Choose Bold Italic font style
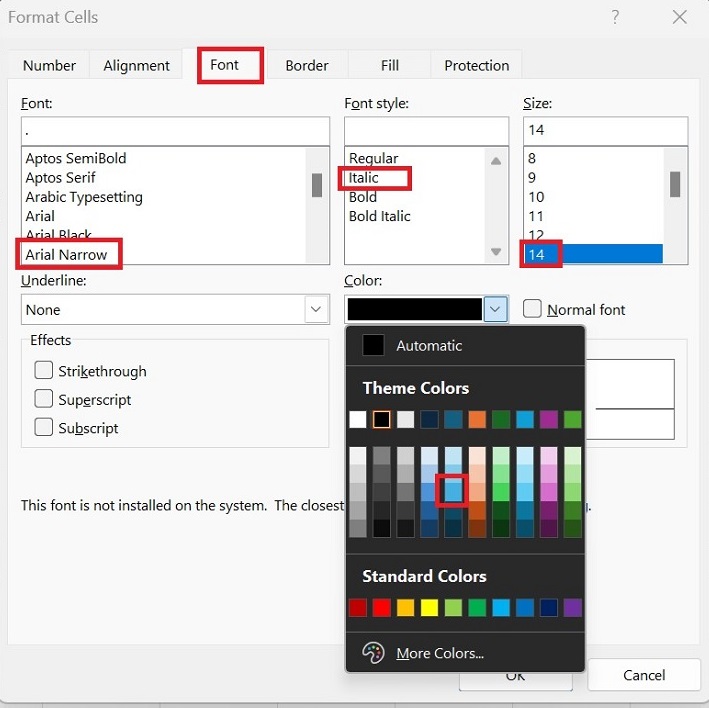This screenshot has height=708, width=709. coord(380,216)
